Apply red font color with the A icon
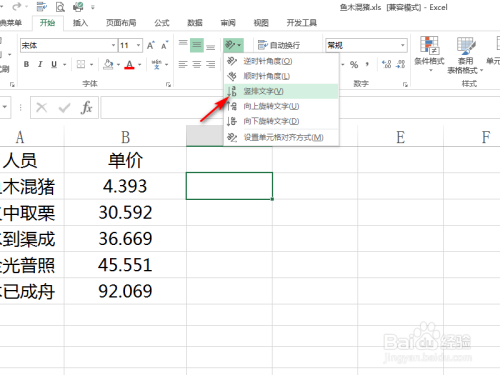This screenshot has height=375, width=500. (129, 64)
